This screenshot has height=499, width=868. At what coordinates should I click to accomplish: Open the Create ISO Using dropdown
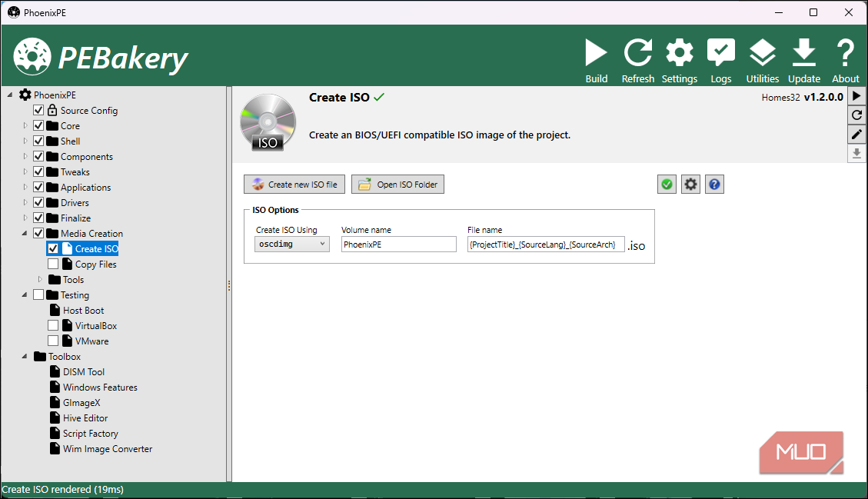point(291,245)
